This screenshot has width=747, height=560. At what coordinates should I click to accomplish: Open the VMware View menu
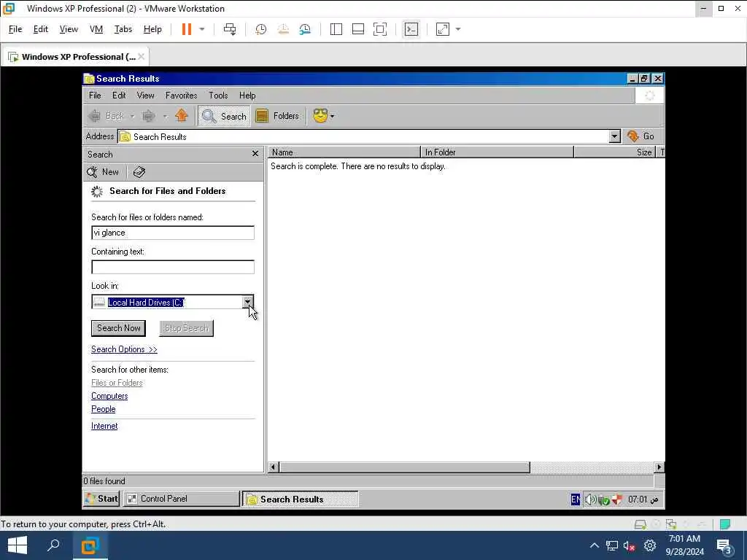point(69,29)
